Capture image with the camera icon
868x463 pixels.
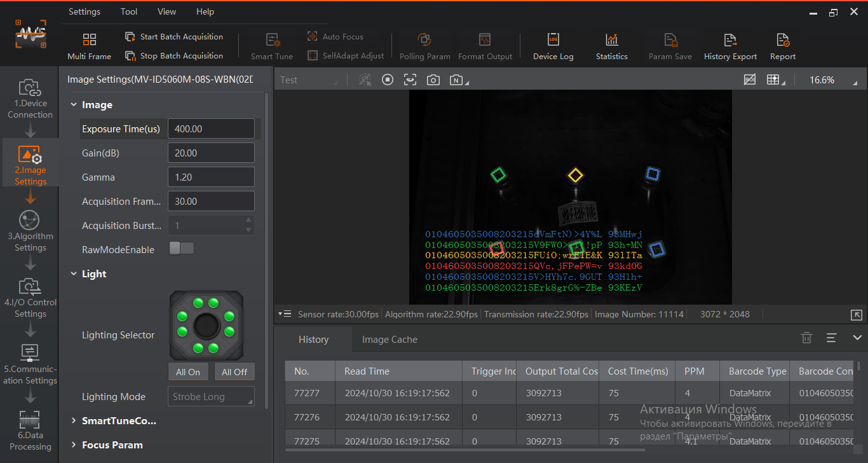tap(433, 79)
